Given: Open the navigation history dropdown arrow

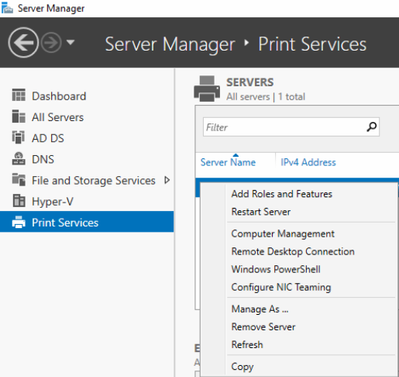Looking at the screenshot, I should coord(70,42).
